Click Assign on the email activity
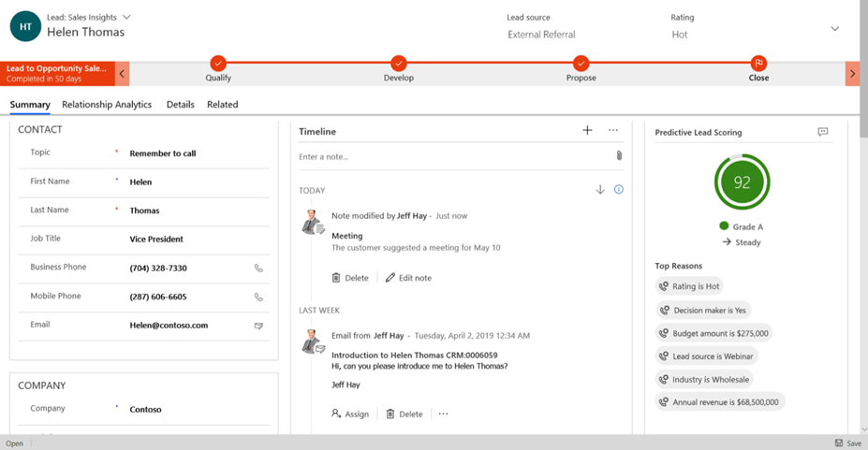This screenshot has width=868, height=450. tap(350, 414)
